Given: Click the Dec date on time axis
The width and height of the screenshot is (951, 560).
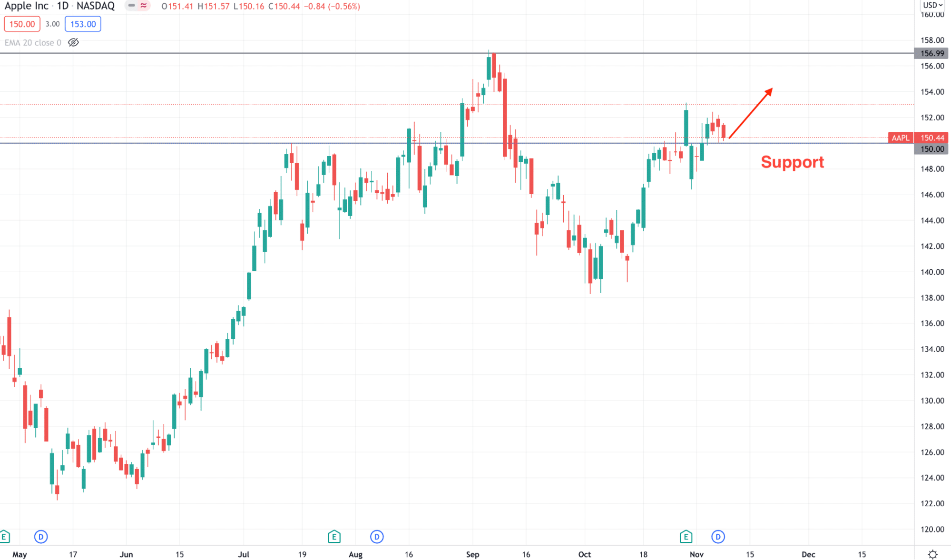Looking at the screenshot, I should pos(808,554).
